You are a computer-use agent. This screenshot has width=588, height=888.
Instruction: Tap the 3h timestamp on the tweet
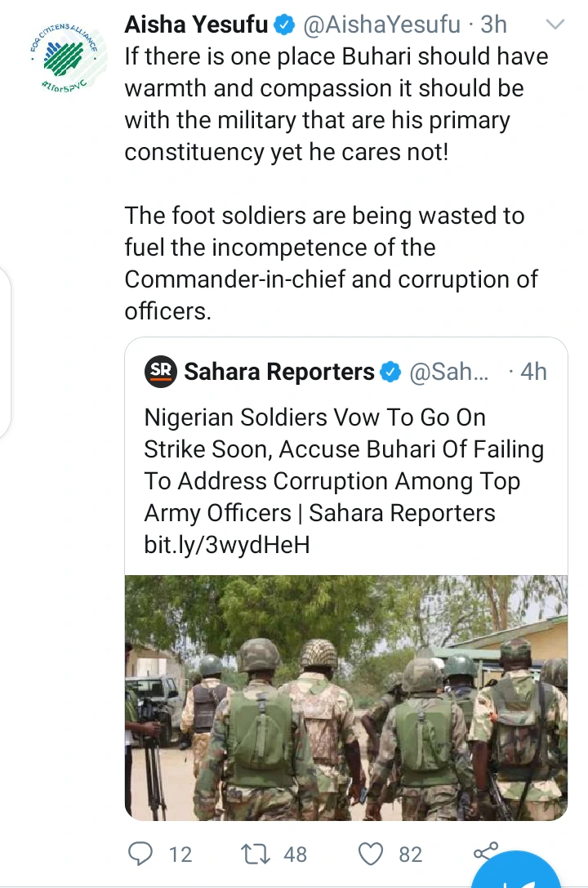point(493,25)
